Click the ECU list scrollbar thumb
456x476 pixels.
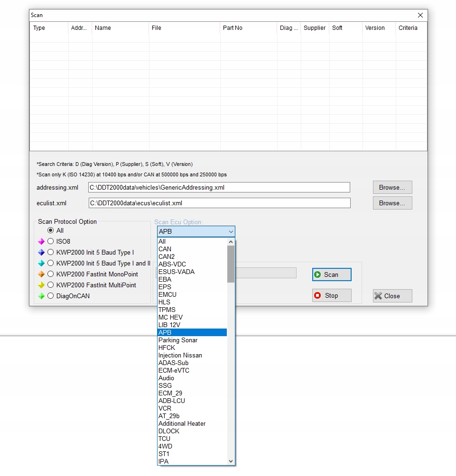(x=231, y=264)
